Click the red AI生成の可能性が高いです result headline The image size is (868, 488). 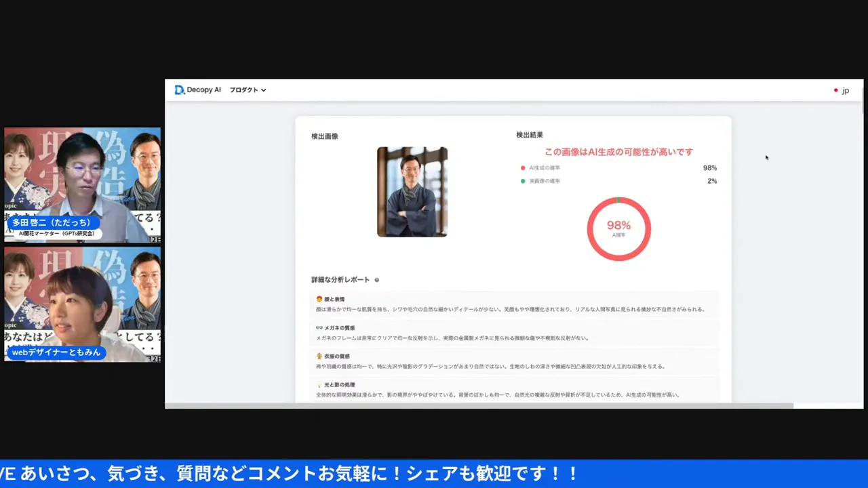pos(618,152)
